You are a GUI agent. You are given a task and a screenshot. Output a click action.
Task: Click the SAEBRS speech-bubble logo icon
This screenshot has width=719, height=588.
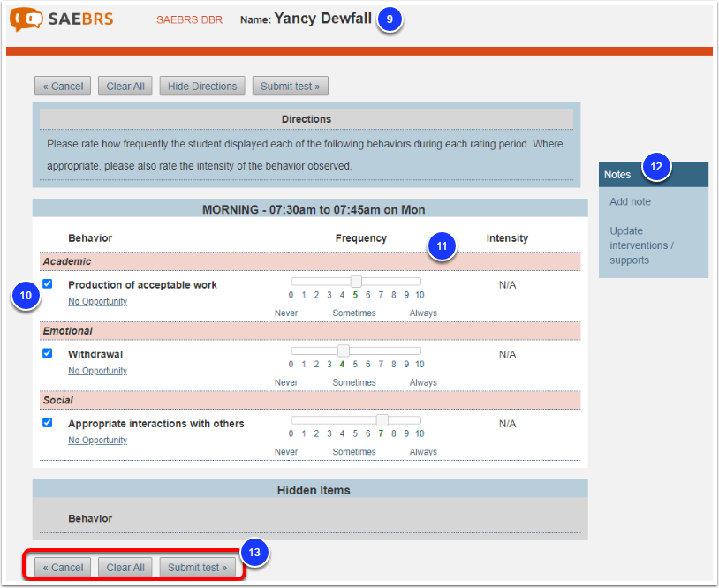pos(26,19)
